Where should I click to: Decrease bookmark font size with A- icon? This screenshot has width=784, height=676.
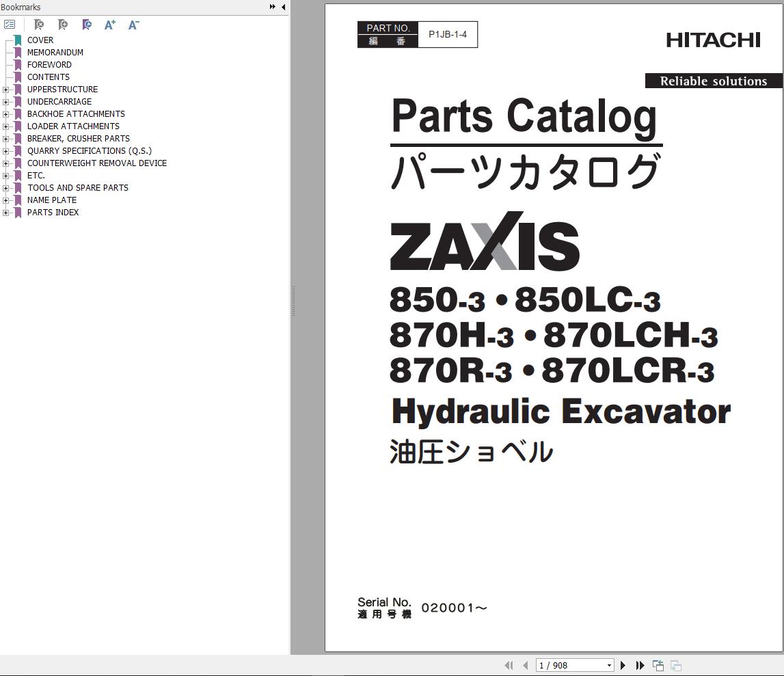[x=133, y=25]
